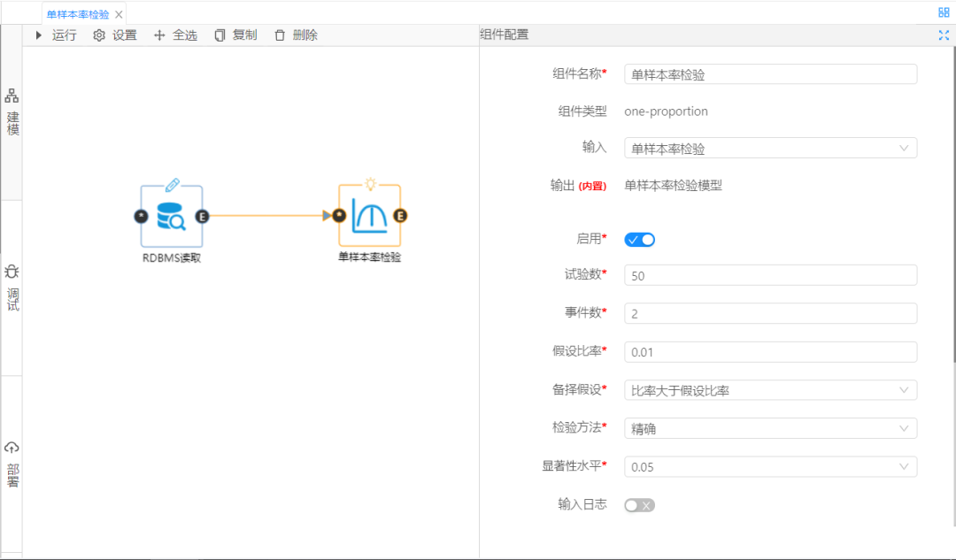Expand the 输入 dropdown
The width and height of the screenshot is (956, 560).
tap(770, 149)
